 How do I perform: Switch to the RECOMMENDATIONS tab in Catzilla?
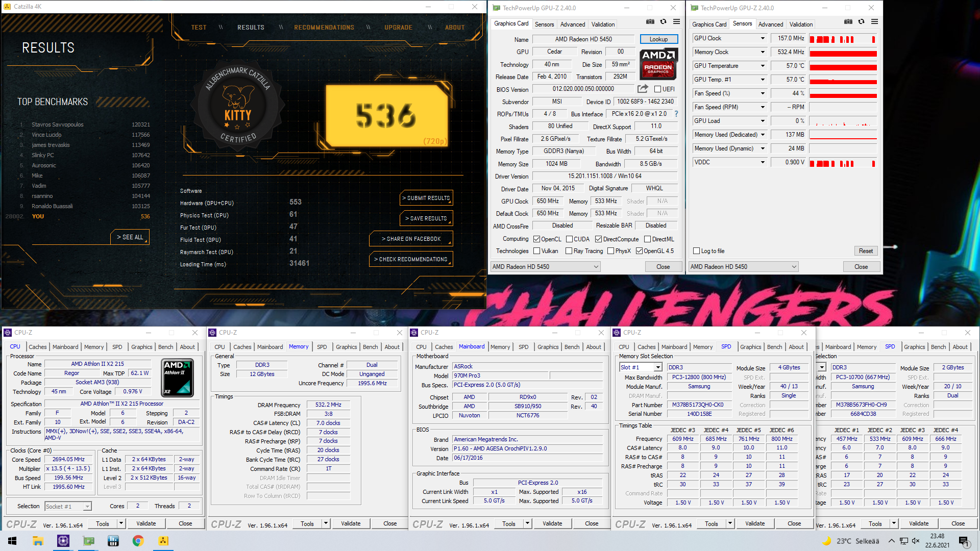tap(324, 28)
